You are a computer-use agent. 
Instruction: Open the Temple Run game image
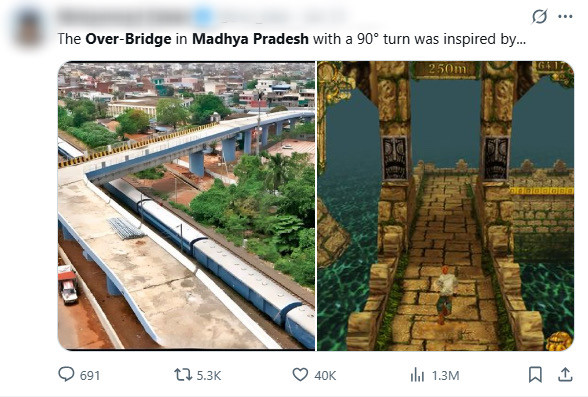[x=446, y=206]
